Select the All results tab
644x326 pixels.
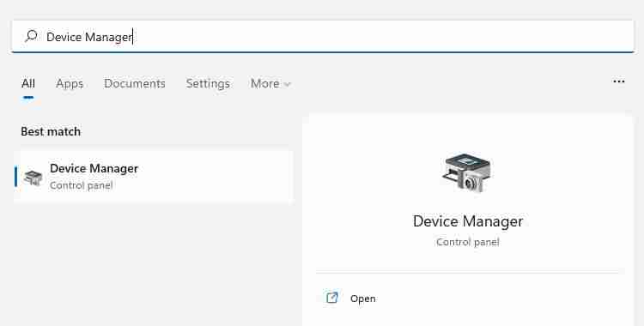pyautogui.click(x=28, y=84)
